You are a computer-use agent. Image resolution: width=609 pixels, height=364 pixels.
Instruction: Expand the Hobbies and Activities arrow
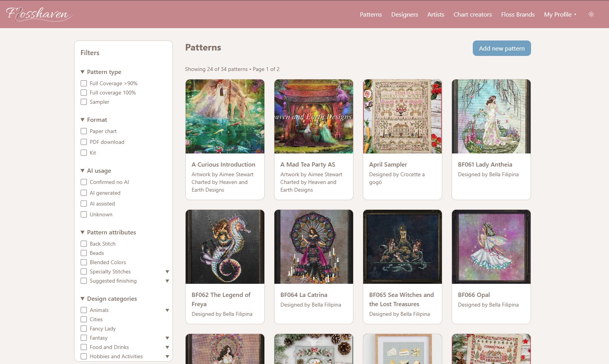click(167, 357)
